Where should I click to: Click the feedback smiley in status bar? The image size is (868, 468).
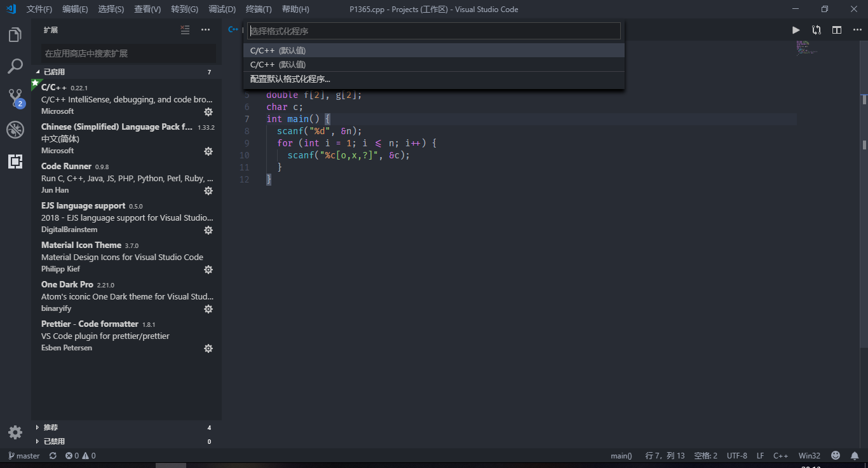pyautogui.click(x=835, y=455)
